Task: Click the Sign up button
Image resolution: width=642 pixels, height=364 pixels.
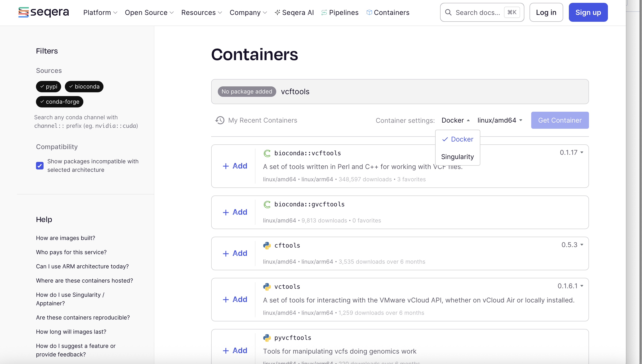Action: 588,13
